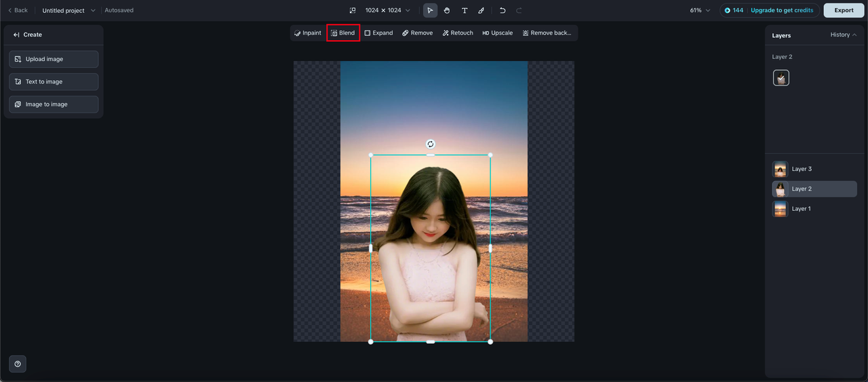
Task: Switch to the History tab
Action: point(840,35)
